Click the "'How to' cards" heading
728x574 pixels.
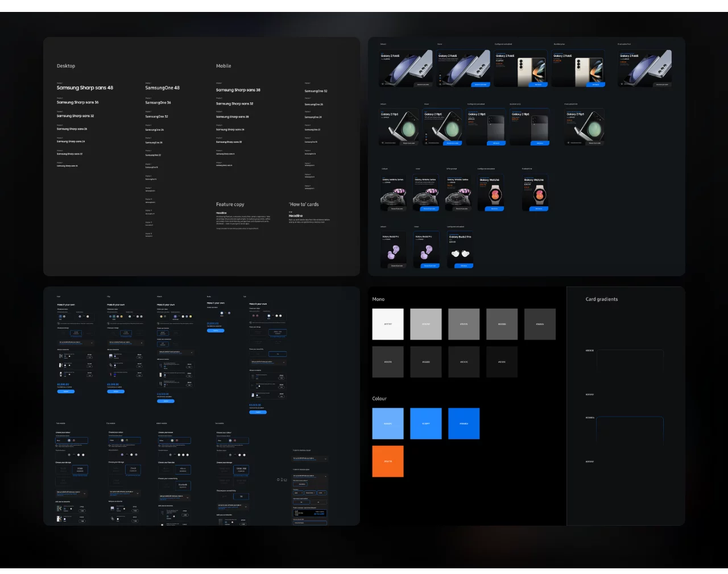304,205
